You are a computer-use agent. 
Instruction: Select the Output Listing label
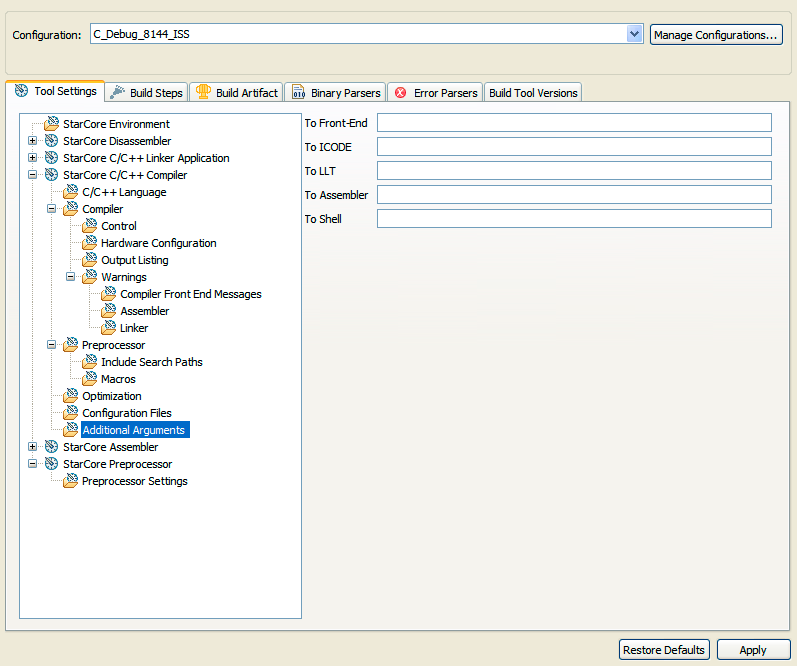tap(135, 260)
